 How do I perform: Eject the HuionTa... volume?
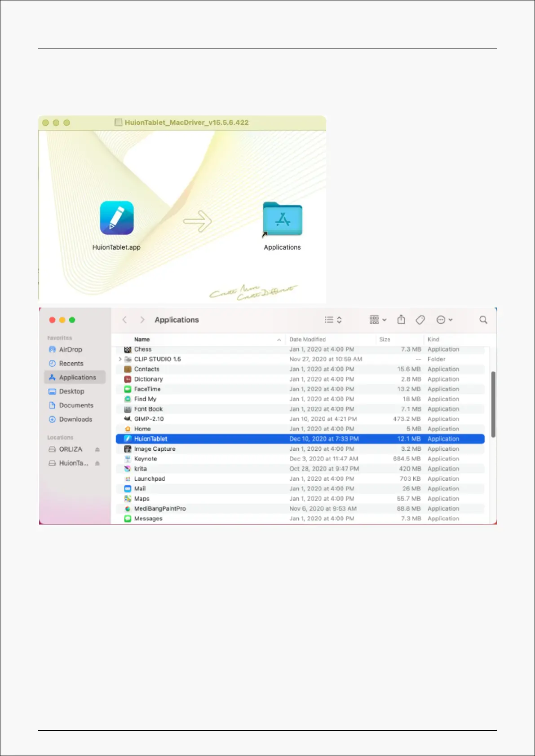coord(97,463)
